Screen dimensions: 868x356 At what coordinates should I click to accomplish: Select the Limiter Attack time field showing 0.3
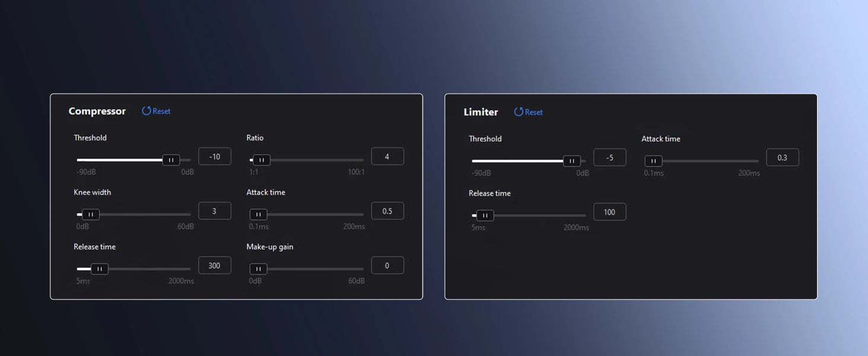[x=783, y=157]
